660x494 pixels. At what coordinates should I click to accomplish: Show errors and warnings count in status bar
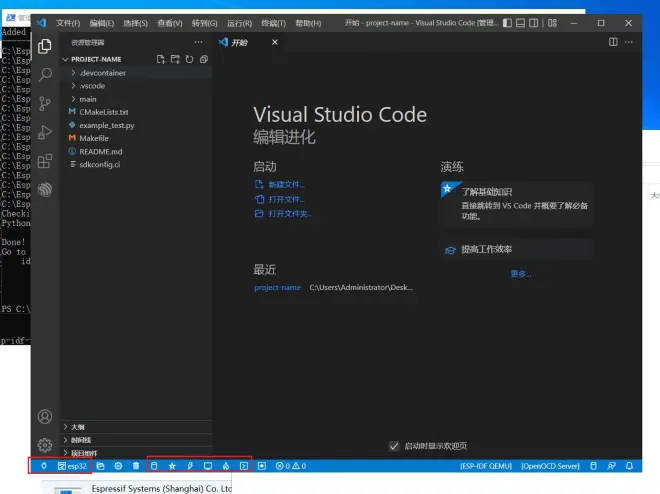click(290, 466)
